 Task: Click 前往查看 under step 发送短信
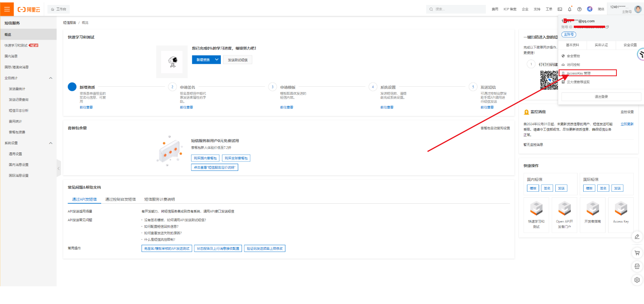pyautogui.click(x=487, y=107)
